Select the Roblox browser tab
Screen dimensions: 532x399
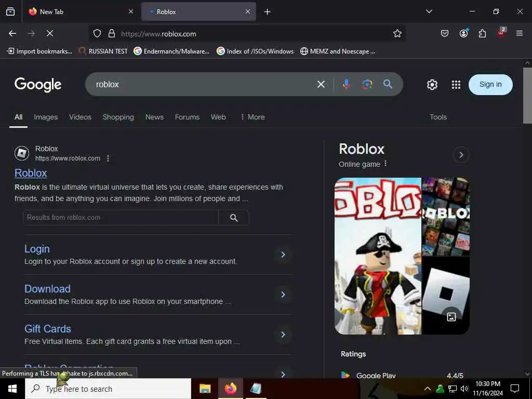click(x=198, y=11)
